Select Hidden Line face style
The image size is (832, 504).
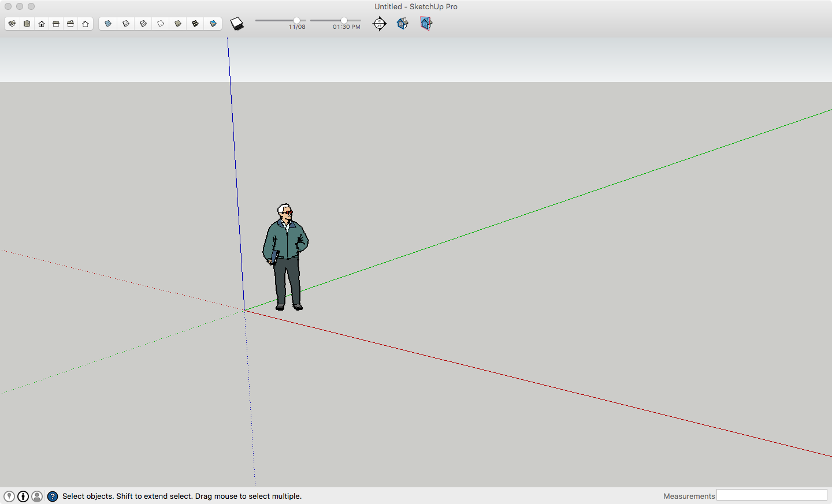click(161, 24)
